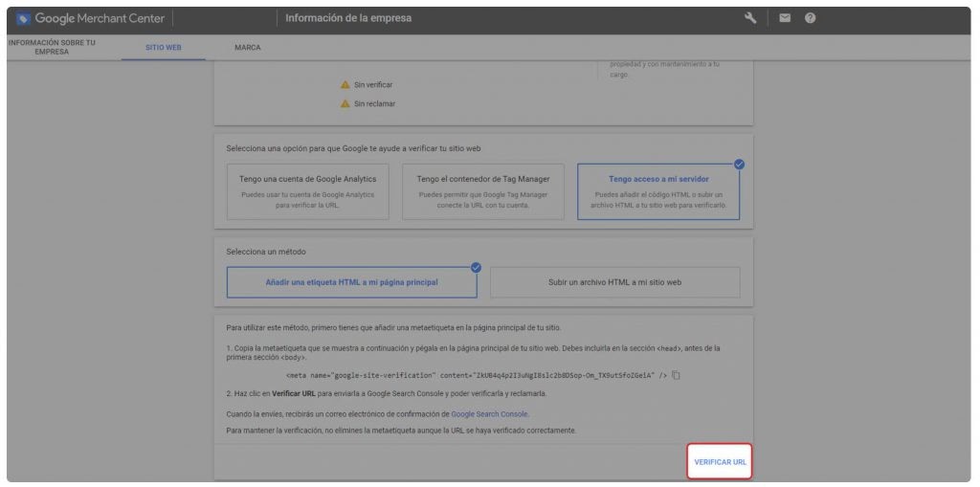
Task: Click the google-site-verification meta tag code
Action: pos(477,375)
